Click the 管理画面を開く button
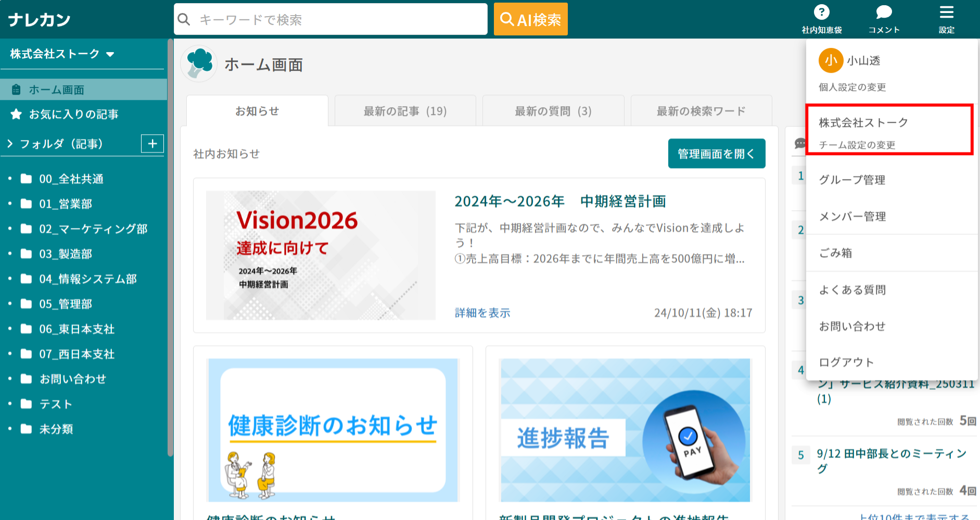 point(717,154)
